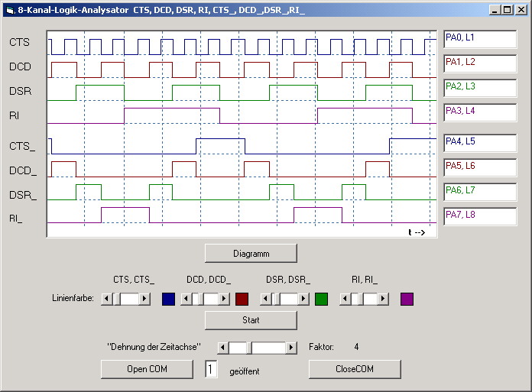Click the CloseCOM button
This screenshot has height=392, width=532.
[355, 369]
